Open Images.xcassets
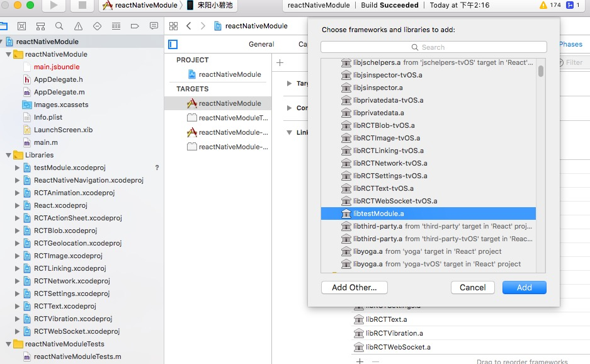This screenshot has height=364, width=590. [61, 105]
